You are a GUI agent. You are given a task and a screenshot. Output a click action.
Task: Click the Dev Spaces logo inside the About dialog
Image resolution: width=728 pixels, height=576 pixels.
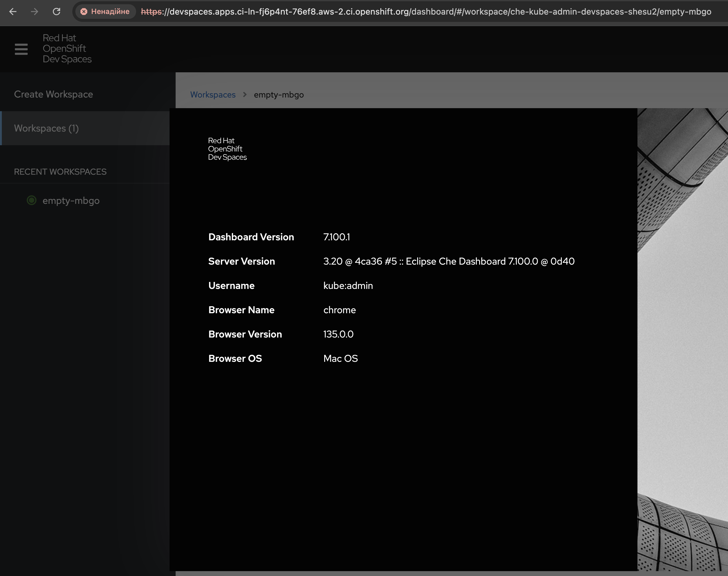pyautogui.click(x=227, y=149)
